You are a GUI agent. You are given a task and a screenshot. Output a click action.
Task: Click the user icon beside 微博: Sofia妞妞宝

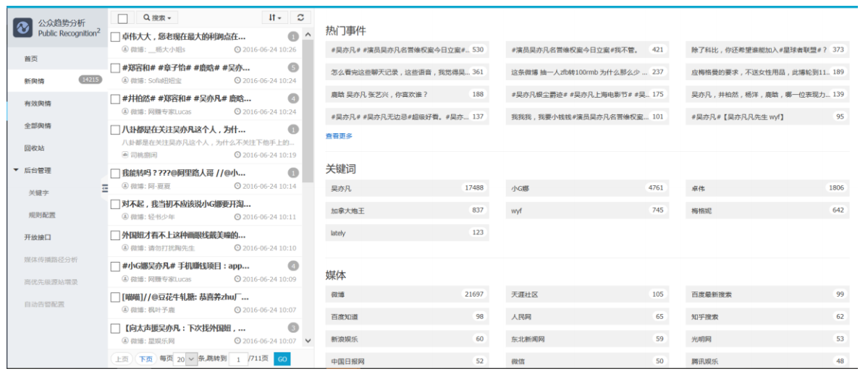tap(125, 80)
